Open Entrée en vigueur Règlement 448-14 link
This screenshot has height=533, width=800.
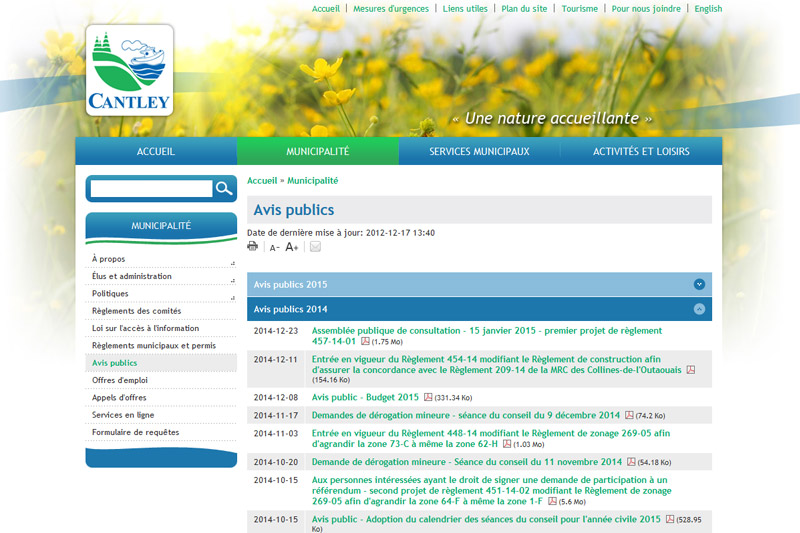pyautogui.click(x=491, y=438)
